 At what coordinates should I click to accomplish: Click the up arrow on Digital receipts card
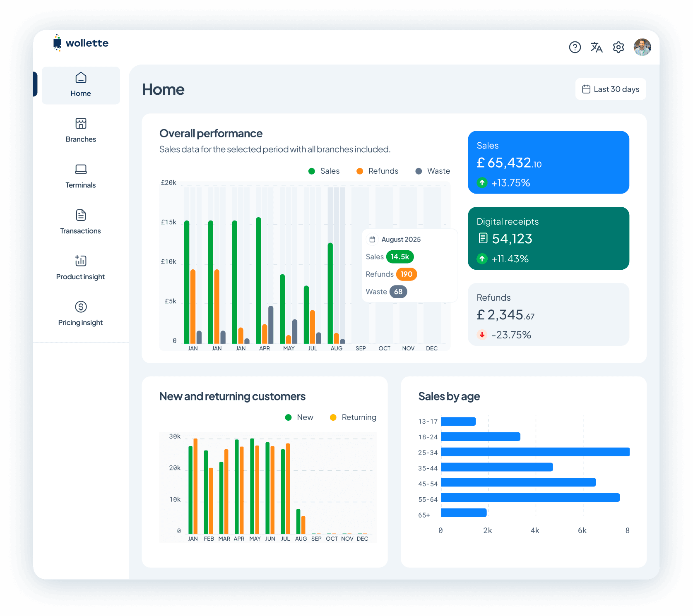pos(482,259)
